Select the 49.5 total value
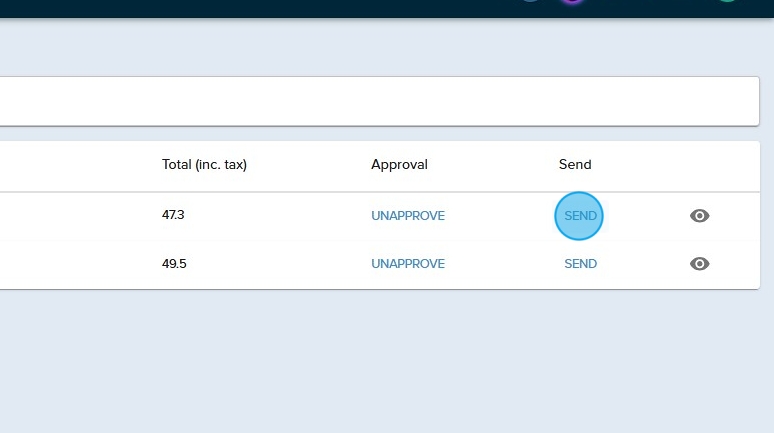Viewport: 774px width, 433px height. pyautogui.click(x=174, y=264)
